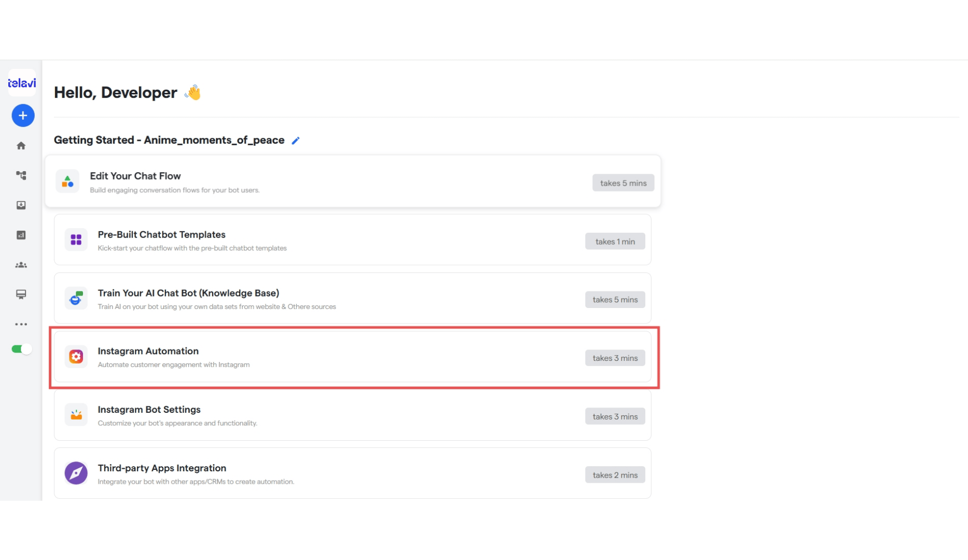Click 'Integrate your bot with other apps/CRMs' text
This screenshot has width=968, height=560.
click(x=196, y=482)
